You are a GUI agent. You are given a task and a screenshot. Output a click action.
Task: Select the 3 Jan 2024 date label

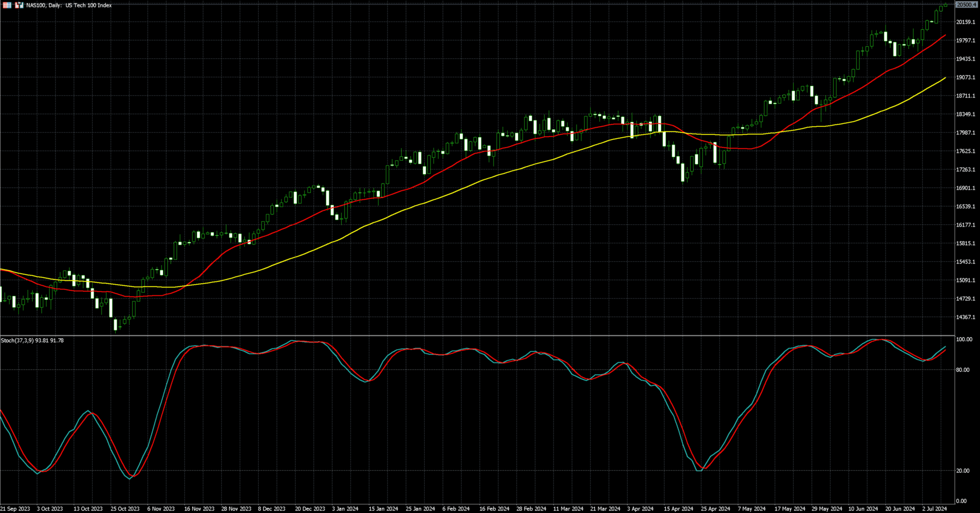click(x=345, y=509)
